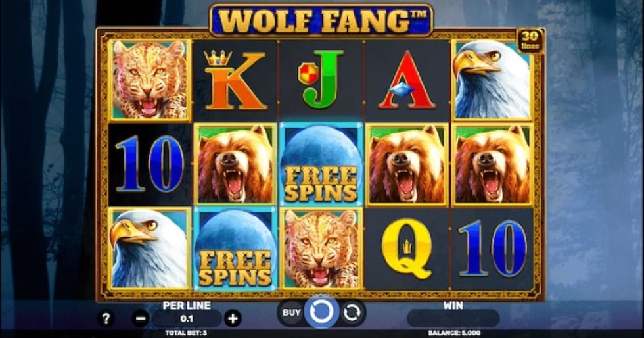Increase per line bet with plus button

pyautogui.click(x=233, y=319)
